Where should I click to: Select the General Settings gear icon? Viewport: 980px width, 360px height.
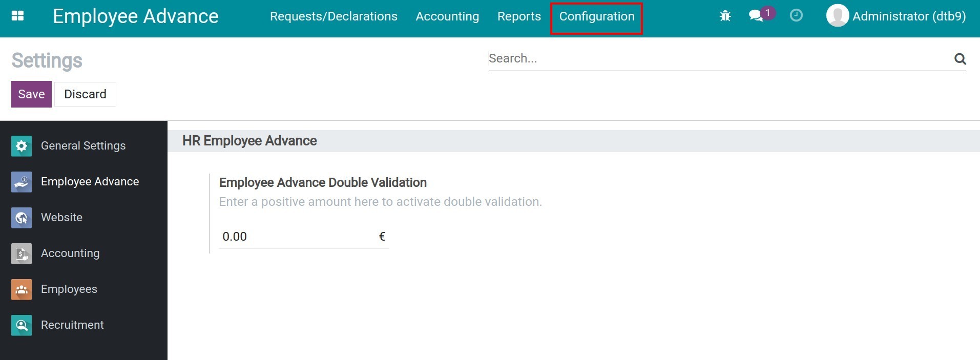click(x=22, y=146)
